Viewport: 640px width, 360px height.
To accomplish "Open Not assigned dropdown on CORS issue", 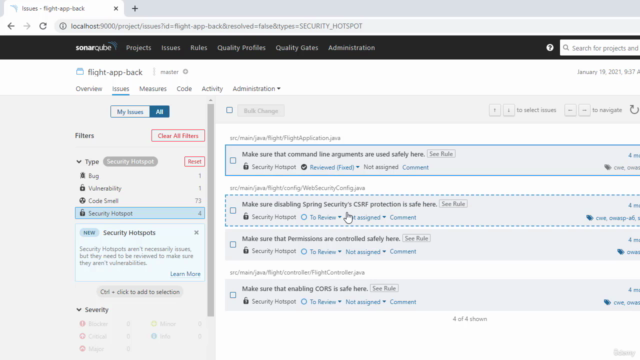I will tap(366, 302).
